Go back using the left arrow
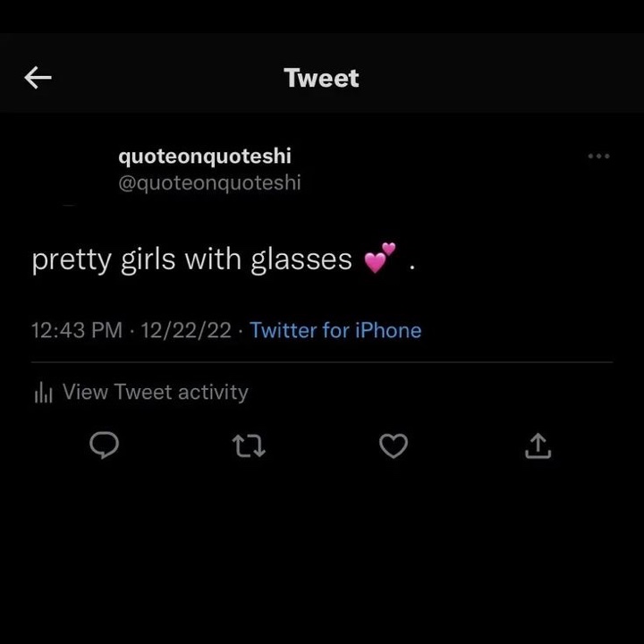The height and width of the screenshot is (644, 644). coord(38,79)
